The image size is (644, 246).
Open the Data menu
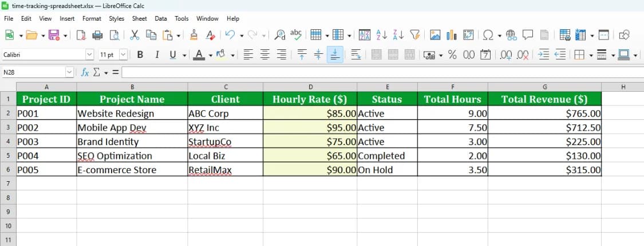161,18
